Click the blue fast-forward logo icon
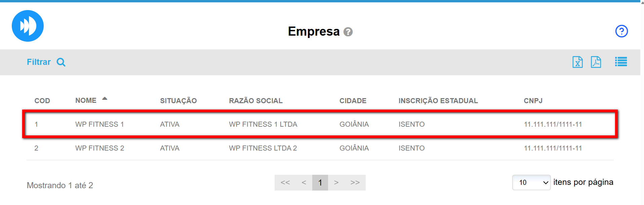The image size is (644, 205). (28, 26)
